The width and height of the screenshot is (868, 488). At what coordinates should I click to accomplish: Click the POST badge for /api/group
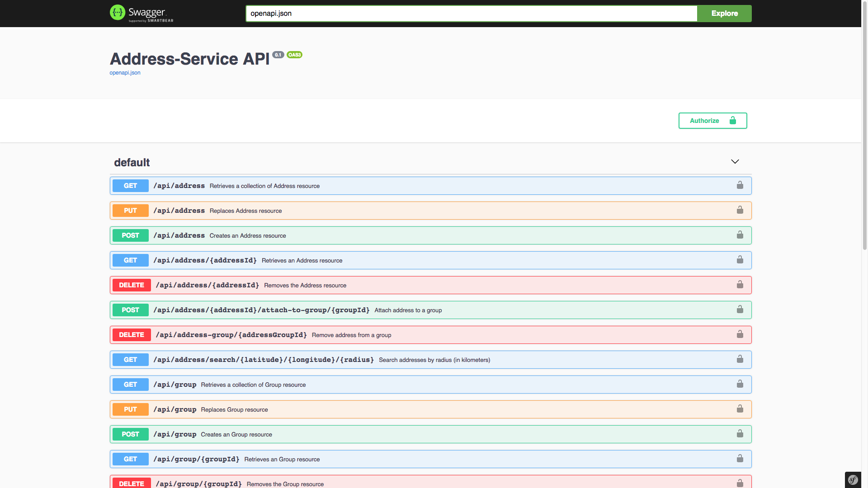(130, 434)
